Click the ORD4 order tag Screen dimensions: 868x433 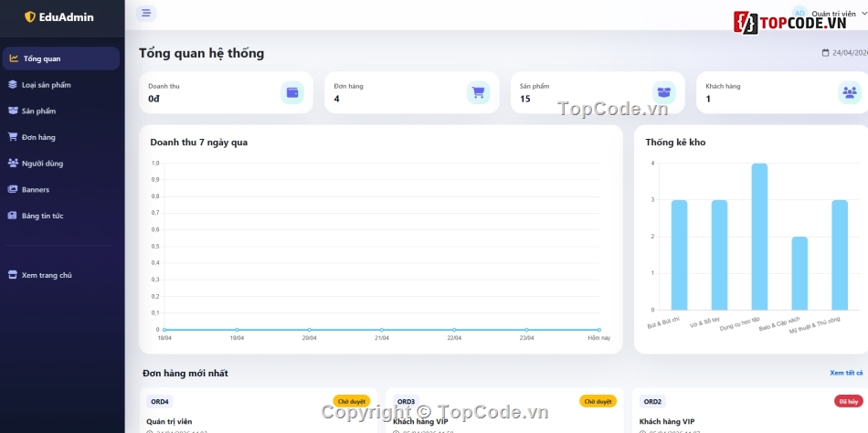159,401
